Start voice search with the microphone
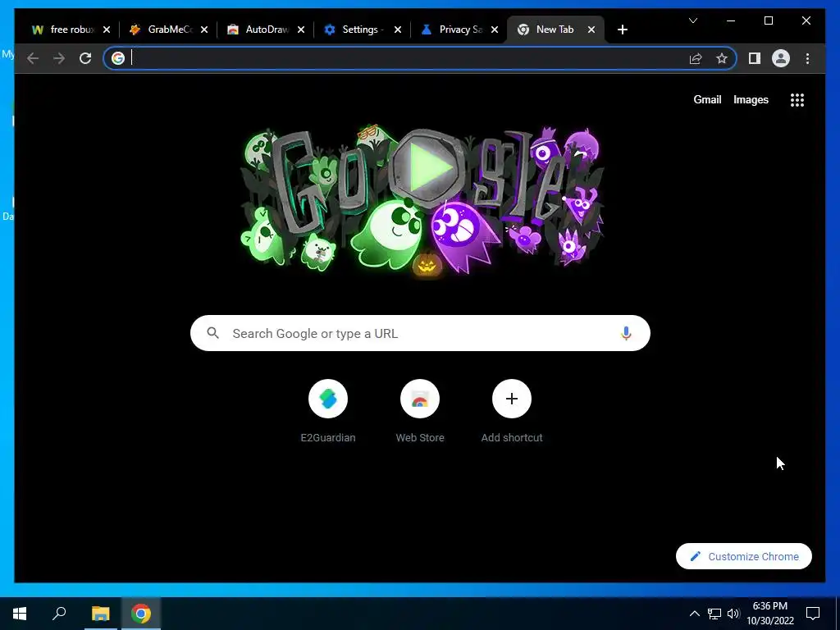 626,333
